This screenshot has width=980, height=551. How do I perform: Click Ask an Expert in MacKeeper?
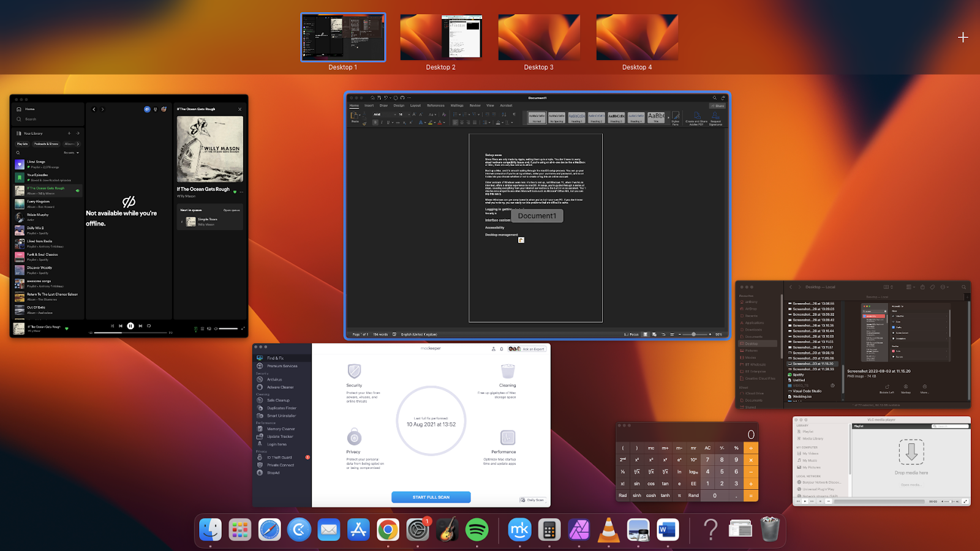[527, 349]
